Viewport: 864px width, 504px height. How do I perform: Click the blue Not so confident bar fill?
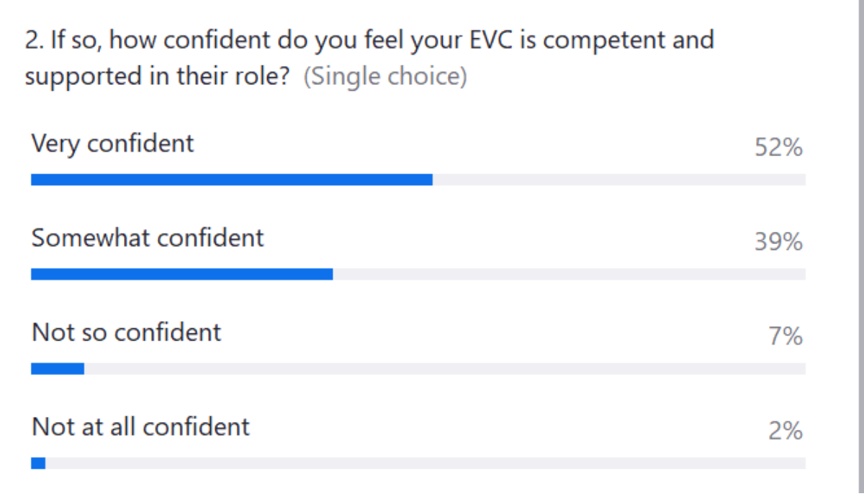pos(58,369)
